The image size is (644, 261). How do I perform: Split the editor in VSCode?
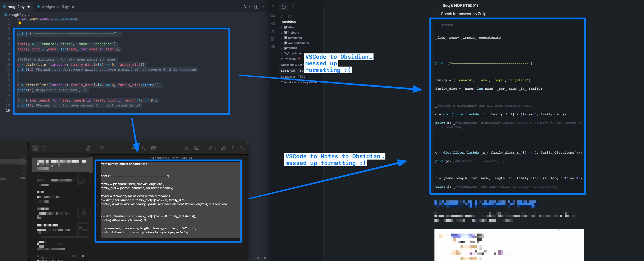pos(256,6)
